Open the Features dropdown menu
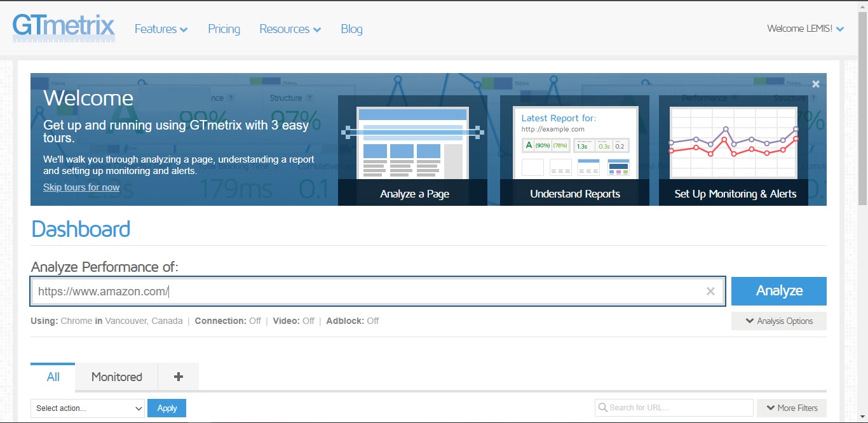Image resolution: width=868 pixels, height=423 pixels. click(x=161, y=29)
